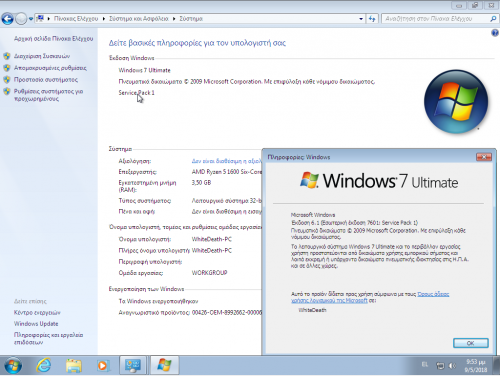Open Windows Update link in sidebar
Viewport: 500px width, 376px height.
[36, 324]
